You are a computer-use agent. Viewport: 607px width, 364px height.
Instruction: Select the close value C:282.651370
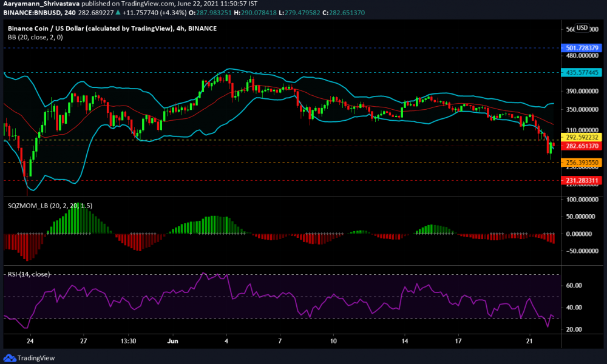[344, 13]
